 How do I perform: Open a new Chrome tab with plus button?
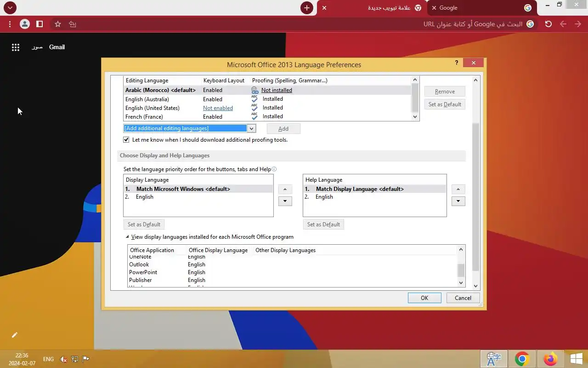pos(307,8)
